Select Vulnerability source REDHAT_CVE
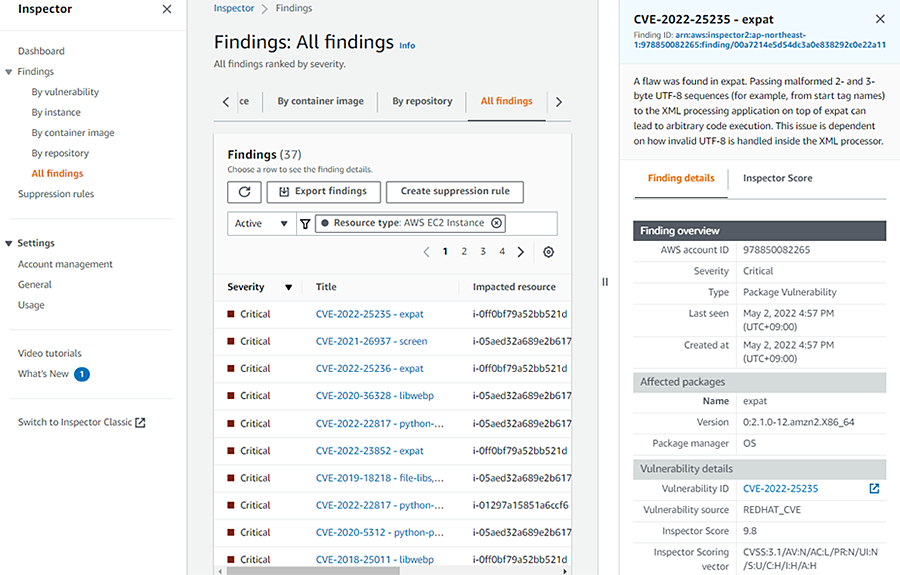The height and width of the screenshot is (575, 900). [x=771, y=510]
